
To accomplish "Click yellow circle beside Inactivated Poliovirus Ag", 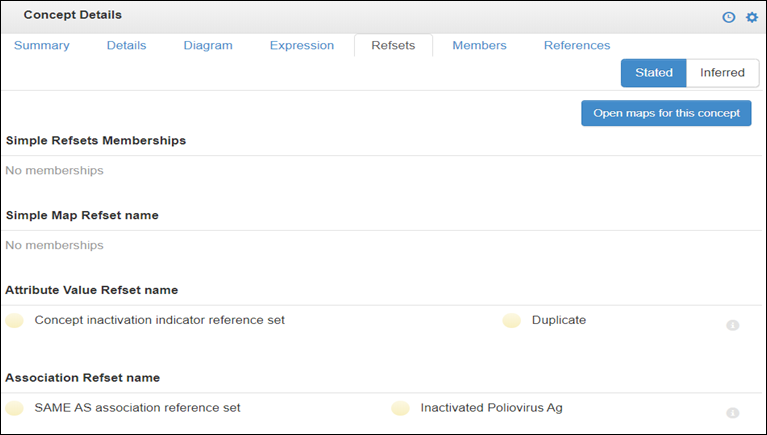I will click(x=400, y=408).
